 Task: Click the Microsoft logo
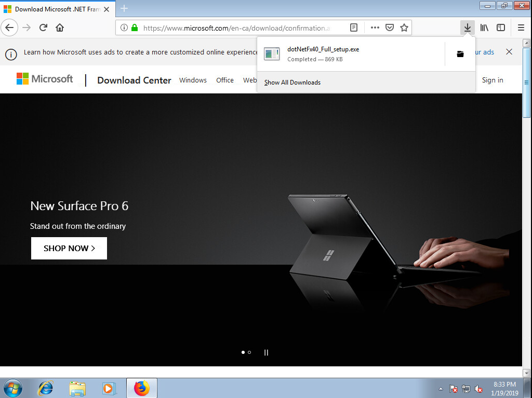[45, 79]
